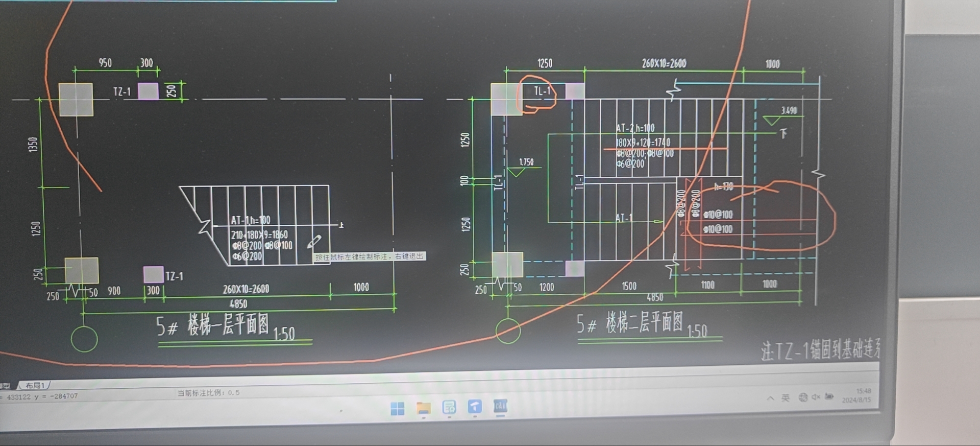Image resolution: width=980 pixels, height=446 pixels.
Task: Select the horizontal TL-1 beam label
Action: click(542, 91)
